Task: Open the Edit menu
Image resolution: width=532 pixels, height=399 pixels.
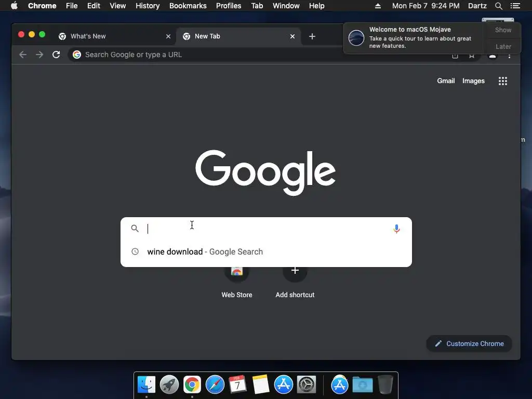Action: pyautogui.click(x=94, y=6)
